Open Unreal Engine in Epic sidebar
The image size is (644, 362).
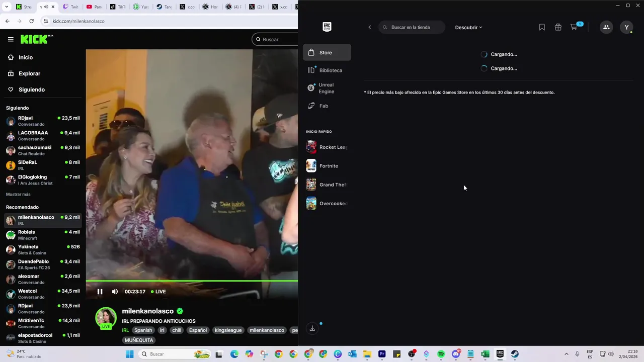click(x=327, y=88)
